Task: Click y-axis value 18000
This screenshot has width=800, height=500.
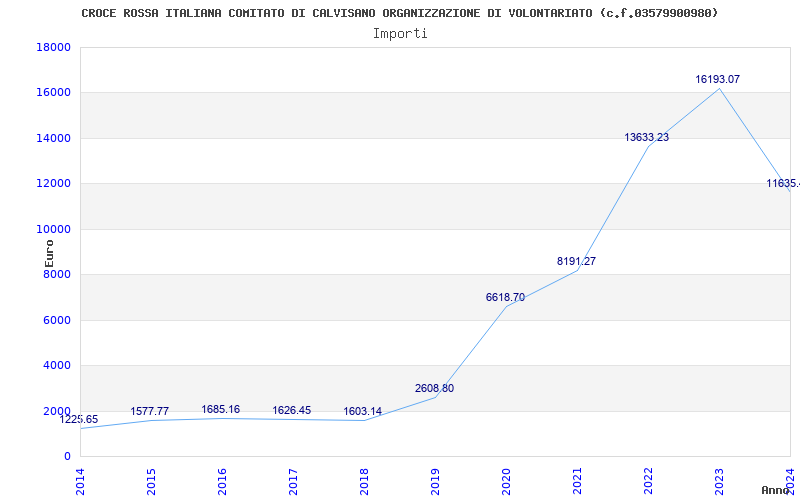Action: pyautogui.click(x=53, y=47)
